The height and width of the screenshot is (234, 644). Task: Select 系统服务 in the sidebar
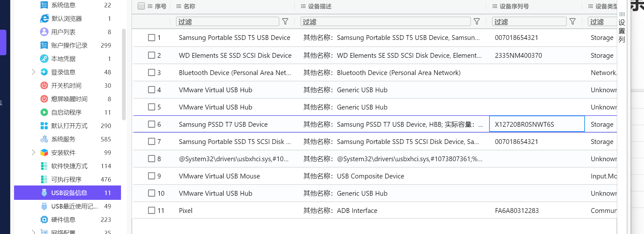(63, 139)
